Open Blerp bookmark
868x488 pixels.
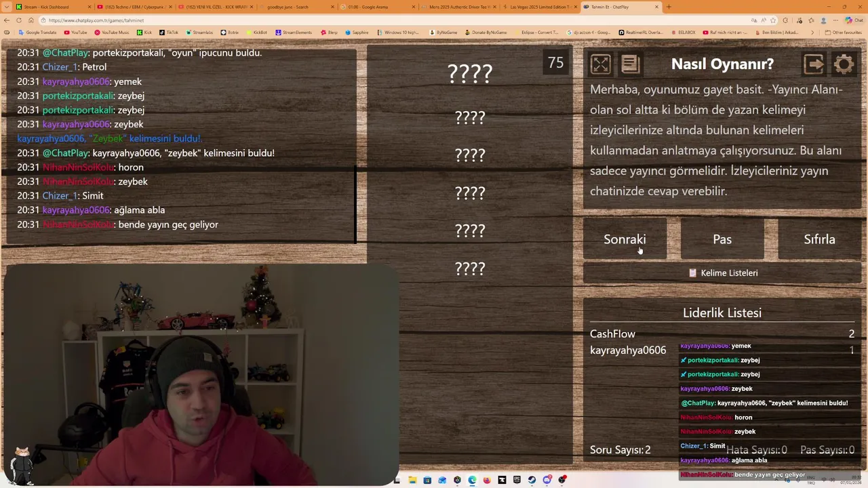[329, 33]
